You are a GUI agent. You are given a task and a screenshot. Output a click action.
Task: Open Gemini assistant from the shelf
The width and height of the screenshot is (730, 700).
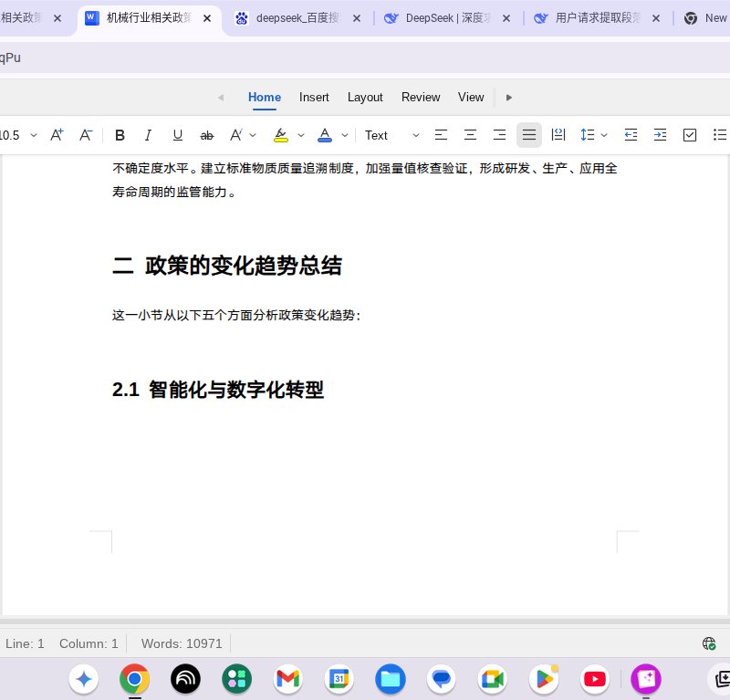click(84, 679)
